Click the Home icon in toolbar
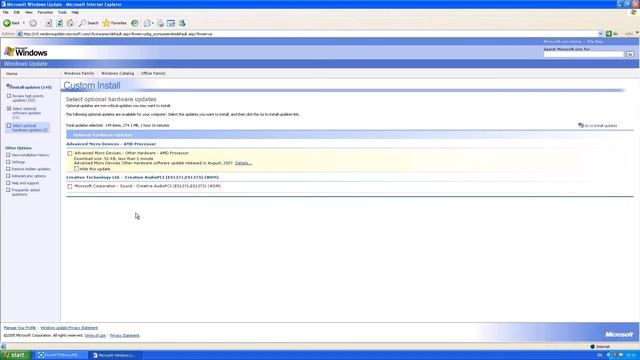The image size is (640, 360). (70, 23)
